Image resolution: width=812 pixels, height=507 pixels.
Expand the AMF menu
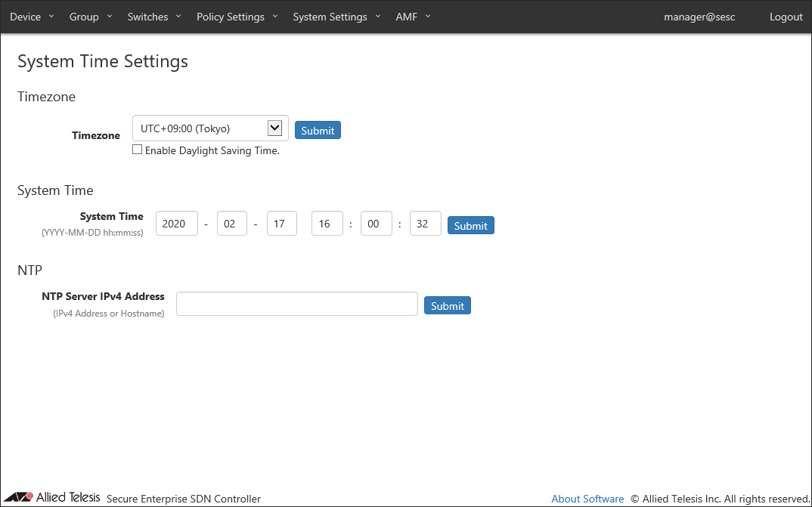413,17
